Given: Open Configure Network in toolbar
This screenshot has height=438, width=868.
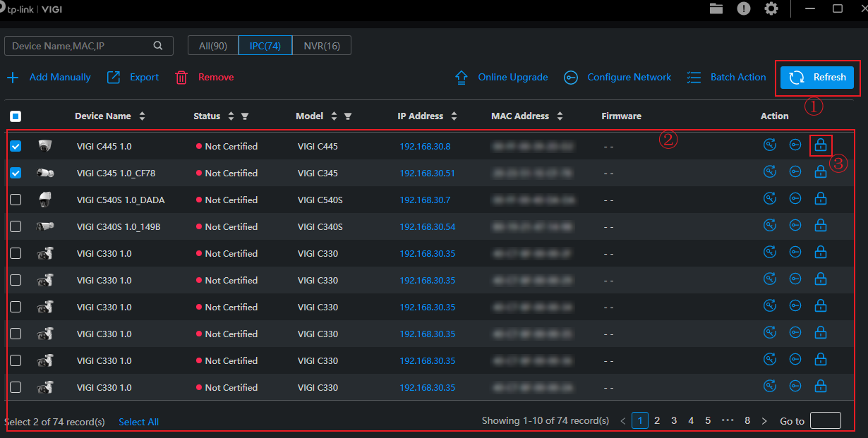Looking at the screenshot, I should [x=617, y=78].
